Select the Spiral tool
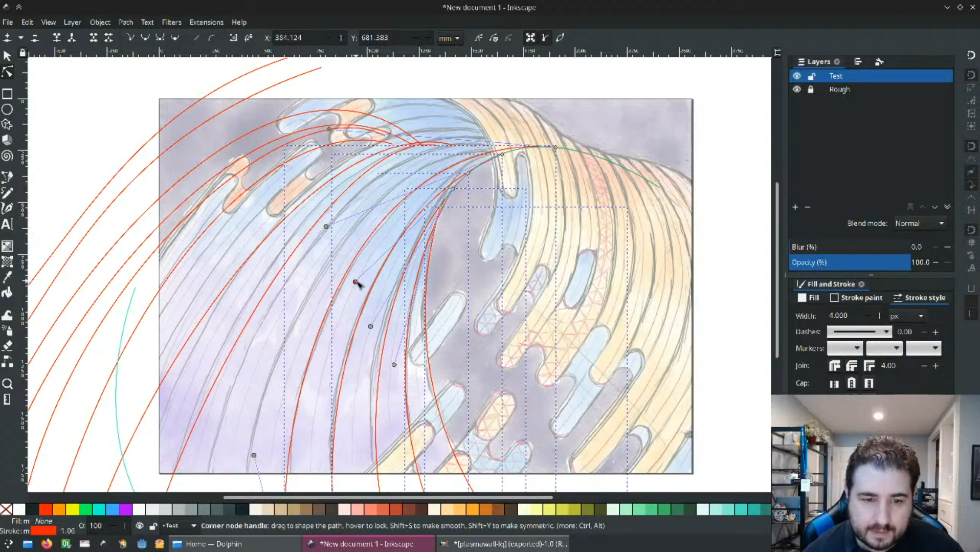980x552 pixels. pyautogui.click(x=7, y=156)
